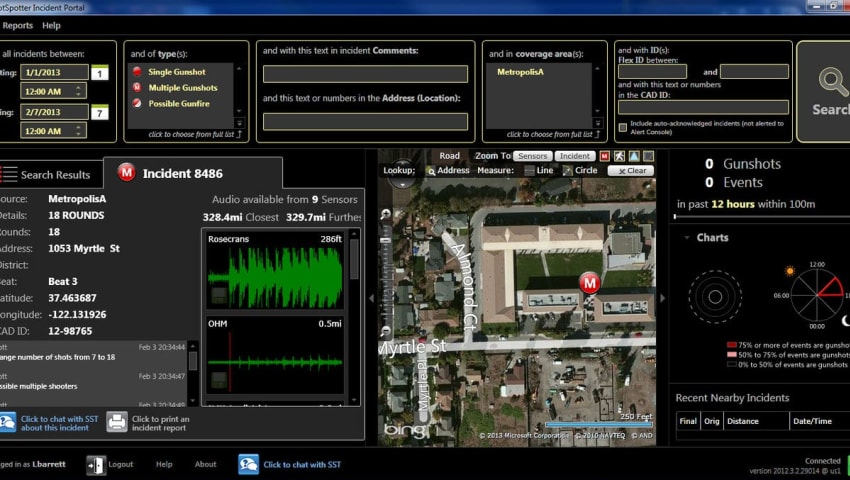Click the CAD ID search field
This screenshot has height=480, width=850.
coord(703,107)
